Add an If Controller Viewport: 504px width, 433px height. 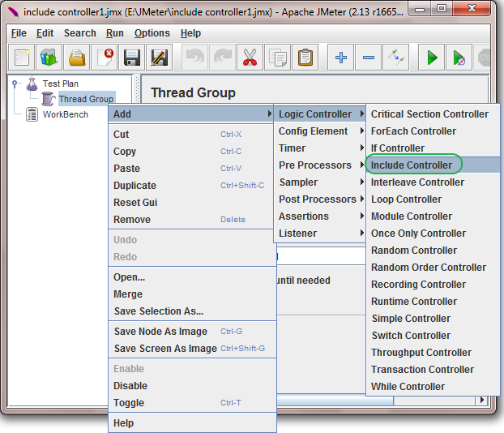[x=433, y=148]
